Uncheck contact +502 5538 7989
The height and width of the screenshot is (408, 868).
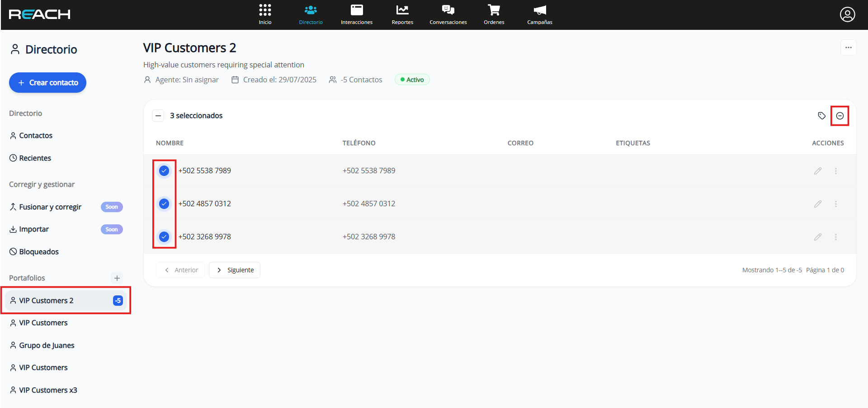(164, 171)
